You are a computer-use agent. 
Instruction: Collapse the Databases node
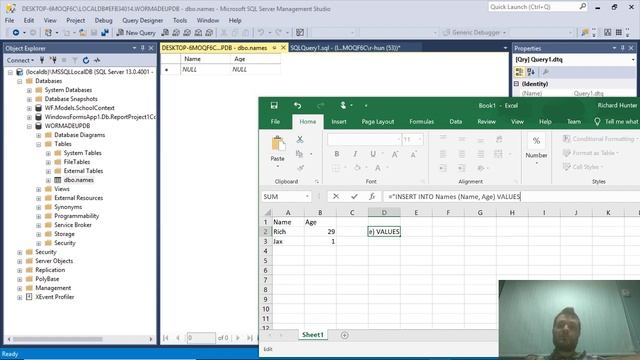pos(20,81)
